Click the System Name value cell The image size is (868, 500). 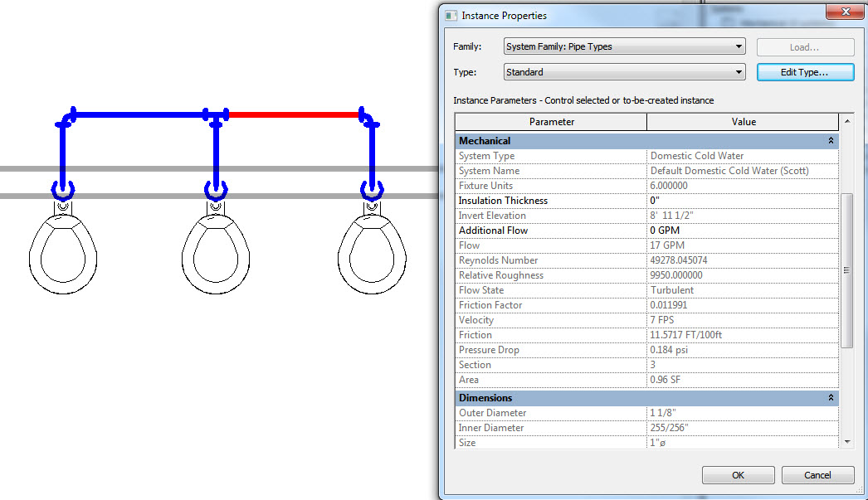[x=743, y=171]
